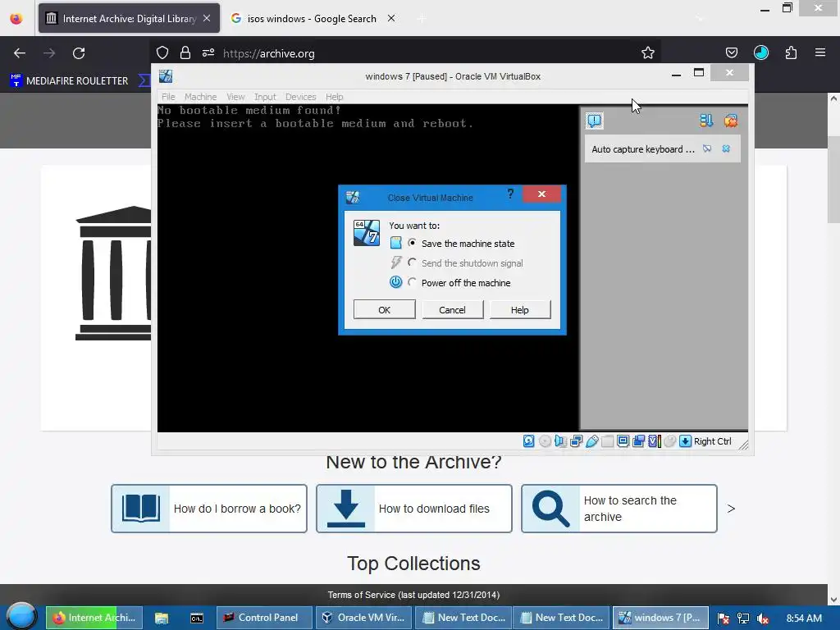840x630 pixels.
Task: Advance the help cards carousel arrow
Action: click(731, 509)
